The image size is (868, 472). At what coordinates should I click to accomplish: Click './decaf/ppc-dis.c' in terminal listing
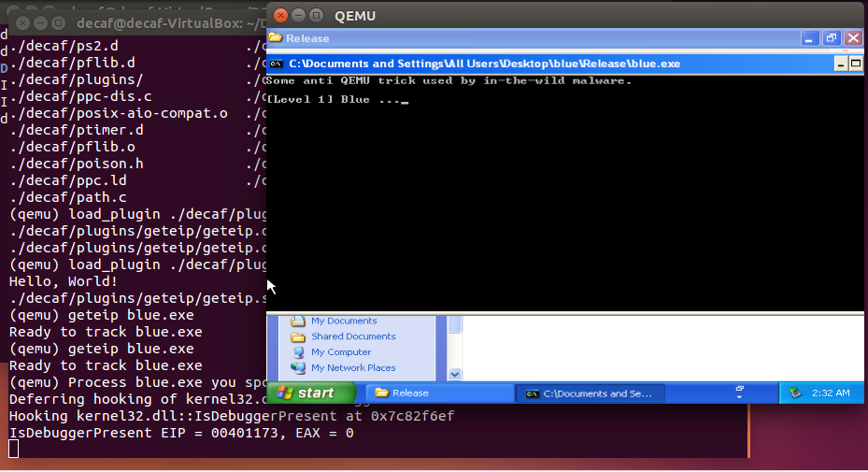[x=81, y=96]
